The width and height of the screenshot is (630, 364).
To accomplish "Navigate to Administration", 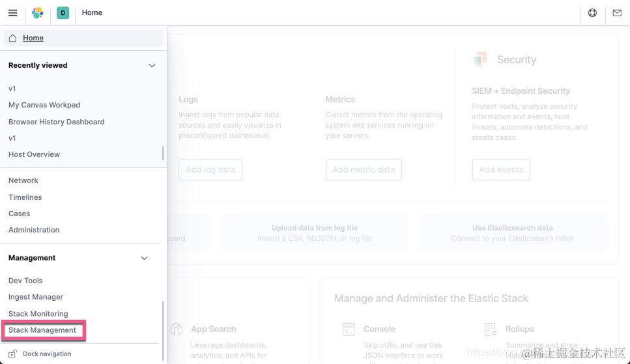I will coord(34,230).
